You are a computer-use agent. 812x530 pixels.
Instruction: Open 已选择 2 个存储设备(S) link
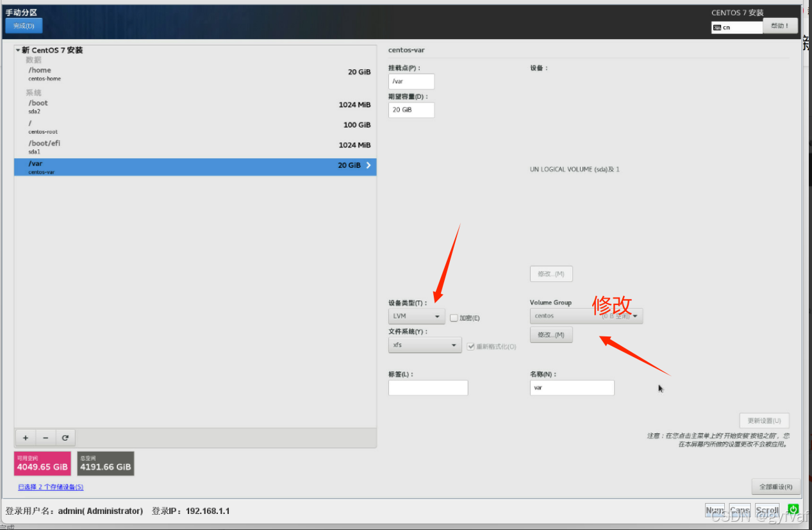pyautogui.click(x=51, y=487)
